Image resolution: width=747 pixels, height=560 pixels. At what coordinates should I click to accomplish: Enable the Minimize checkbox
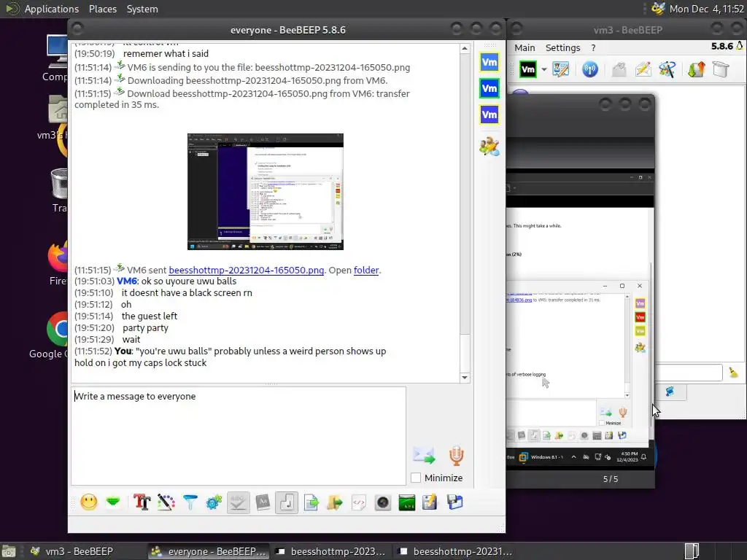416,478
